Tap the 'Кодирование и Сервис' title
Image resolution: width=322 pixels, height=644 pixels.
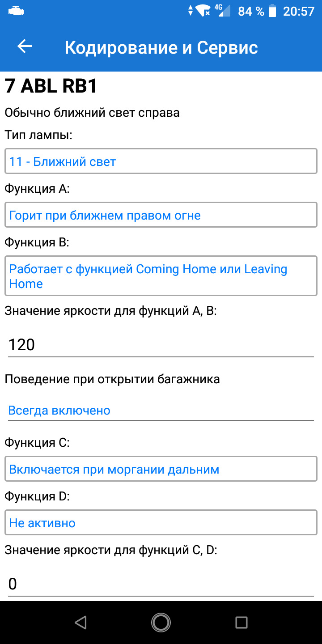[x=161, y=47]
